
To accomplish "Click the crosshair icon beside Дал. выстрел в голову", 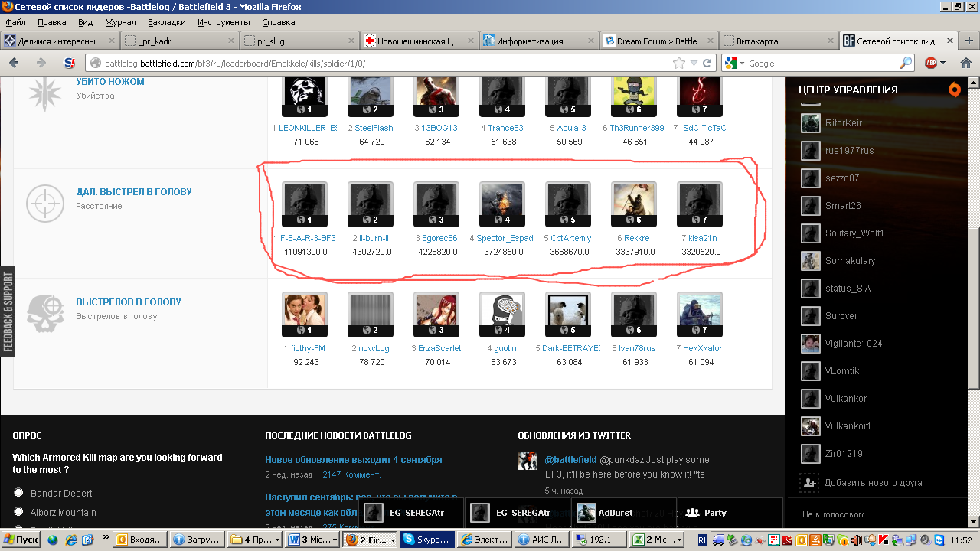I will pyautogui.click(x=45, y=203).
